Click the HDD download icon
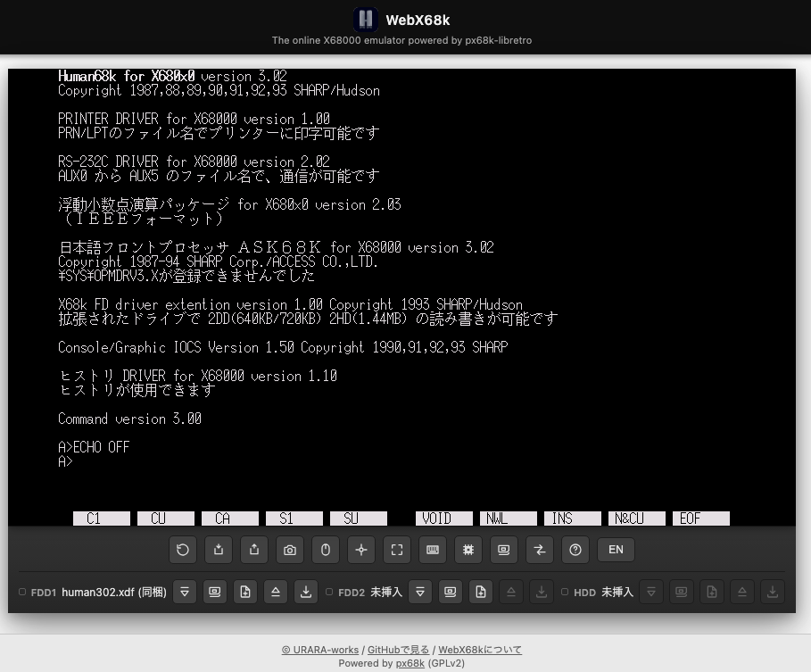Viewport: 811px width, 672px height. click(x=773, y=592)
